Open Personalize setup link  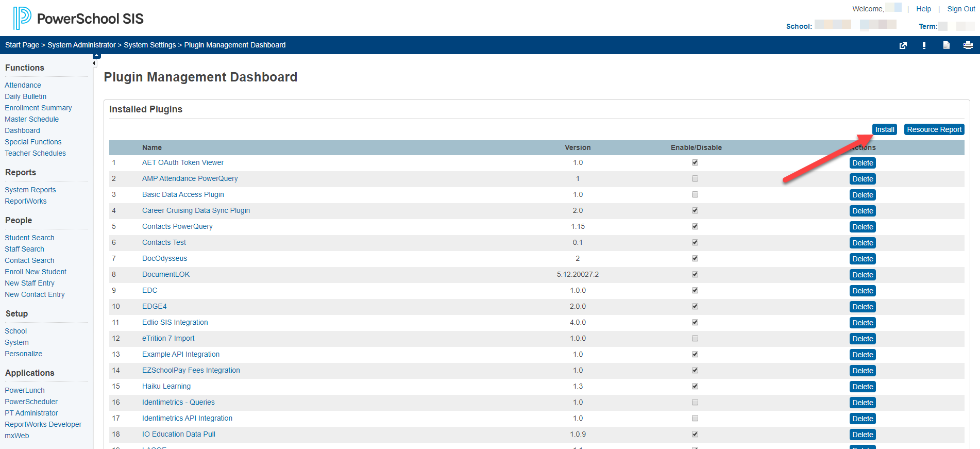coord(23,354)
